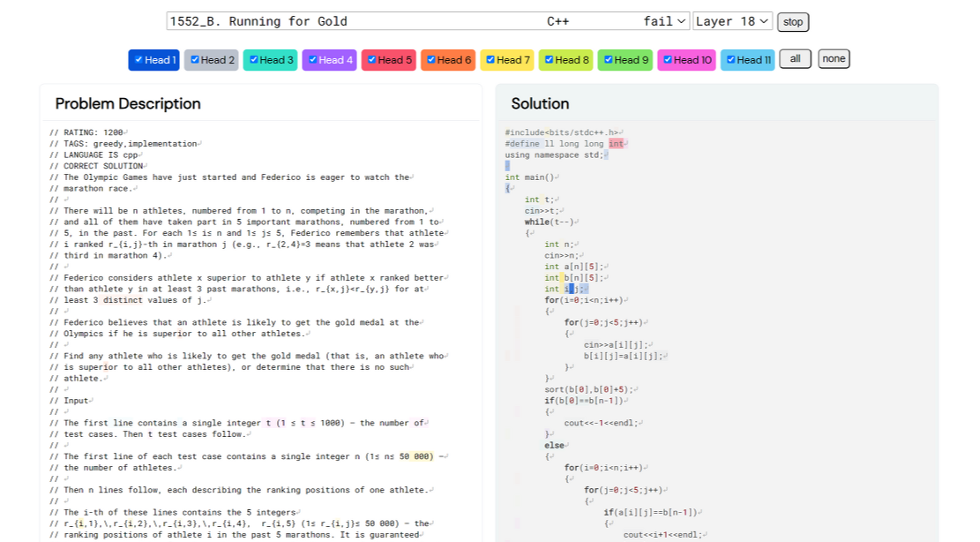Toggle the Head 5 checkbox
This screenshot has height=542, width=980.
pyautogui.click(x=372, y=60)
